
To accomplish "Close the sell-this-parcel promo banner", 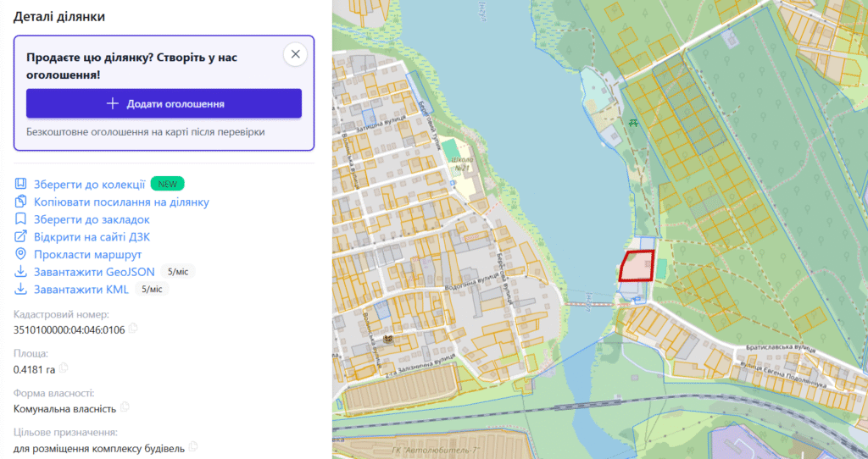I will (x=295, y=54).
